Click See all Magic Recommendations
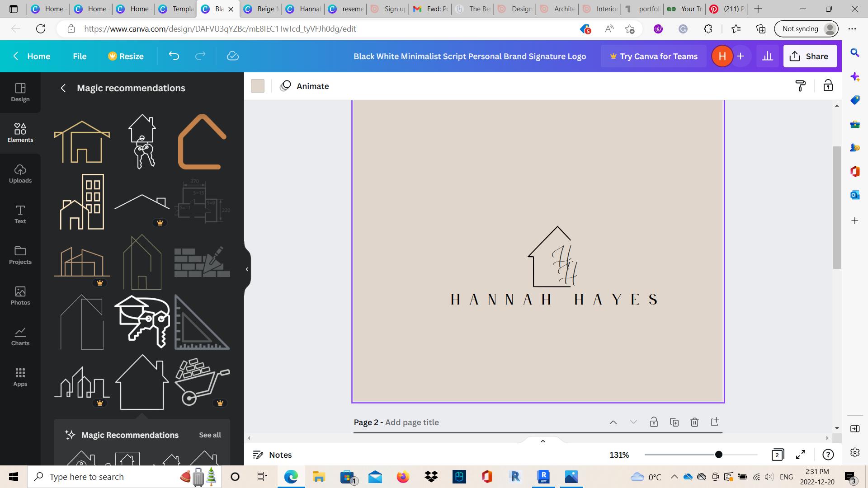 point(210,435)
